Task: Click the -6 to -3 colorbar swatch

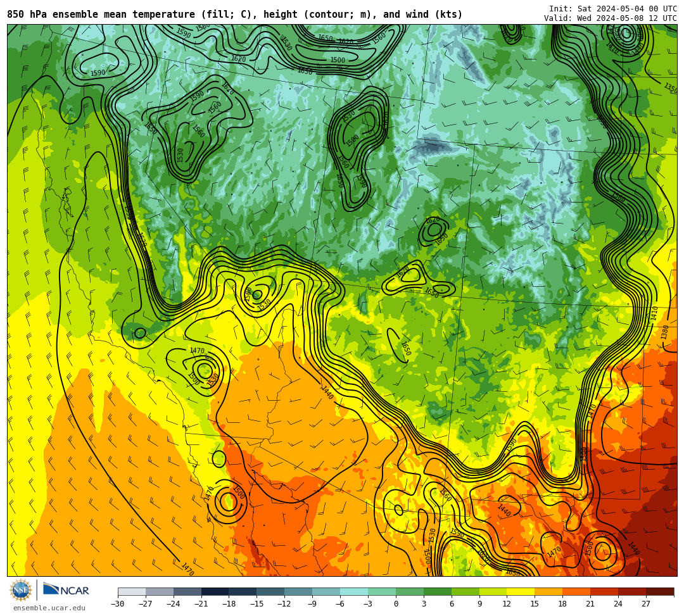Action: 354,591
